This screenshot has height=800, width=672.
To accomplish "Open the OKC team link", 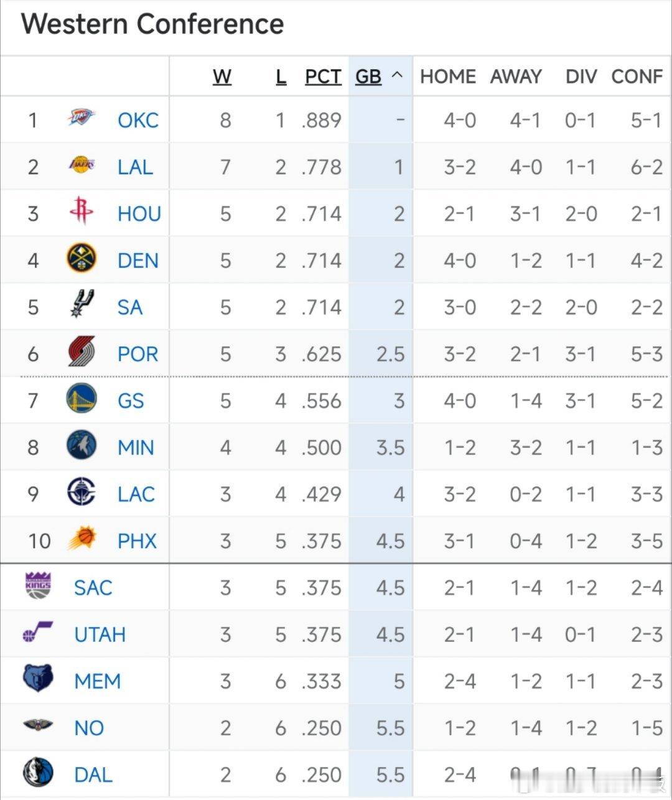I will [x=138, y=120].
